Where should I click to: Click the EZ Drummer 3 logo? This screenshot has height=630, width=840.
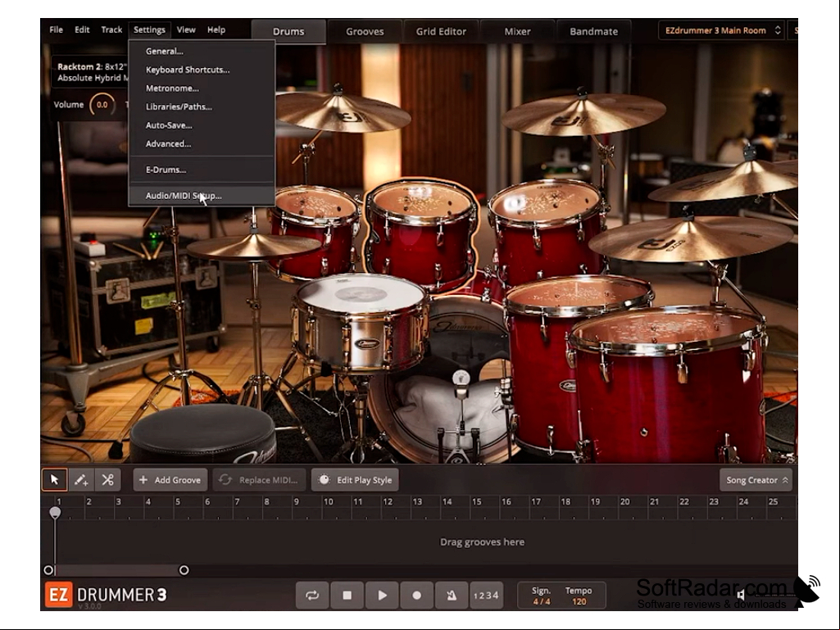pyautogui.click(x=106, y=595)
